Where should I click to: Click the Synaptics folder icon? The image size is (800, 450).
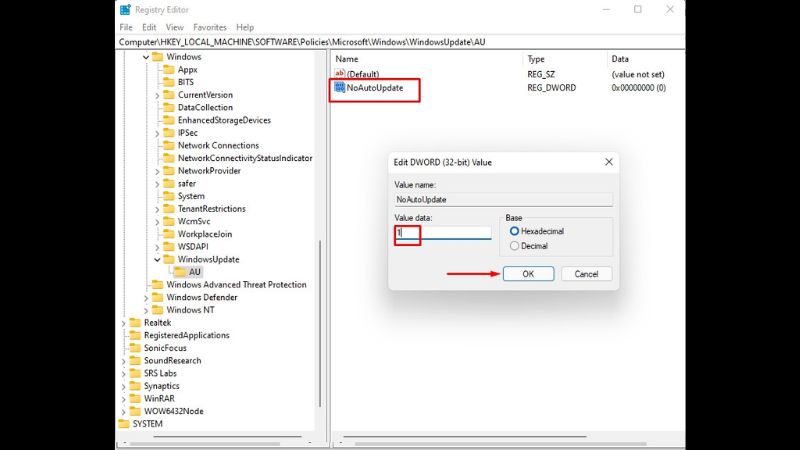tap(135, 386)
